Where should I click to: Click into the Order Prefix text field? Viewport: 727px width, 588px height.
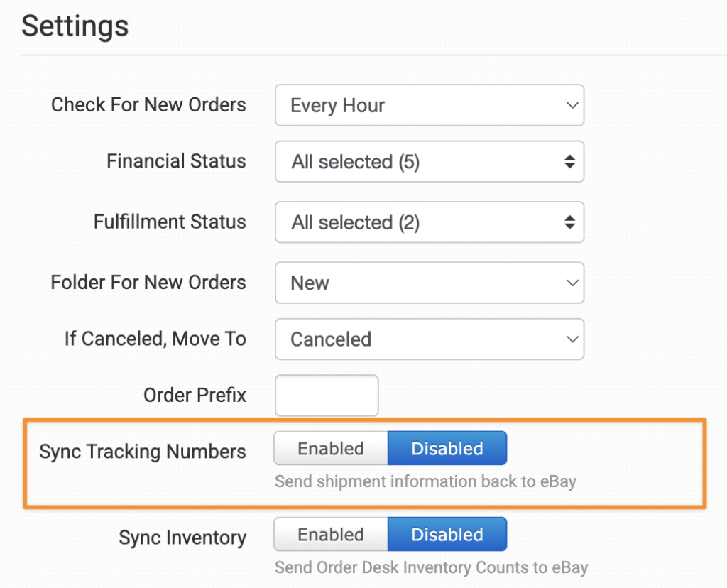tap(327, 396)
